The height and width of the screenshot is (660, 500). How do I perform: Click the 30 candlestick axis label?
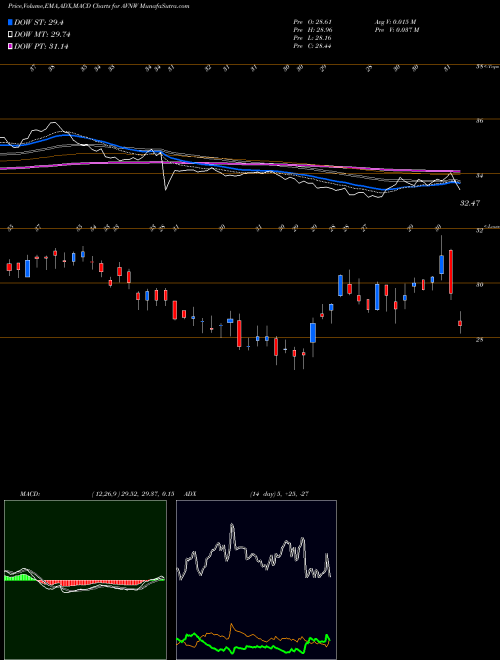(x=479, y=285)
